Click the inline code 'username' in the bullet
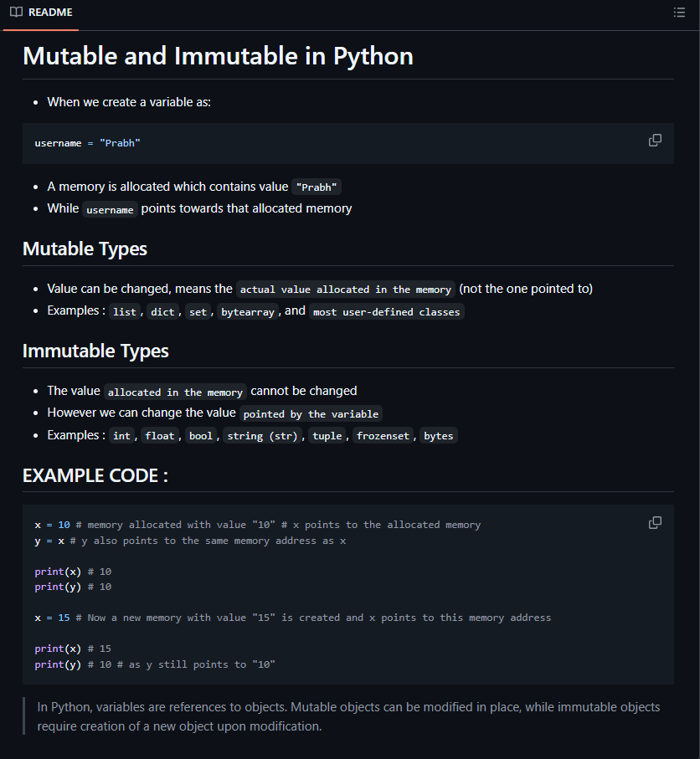The width and height of the screenshot is (700, 759). click(110, 209)
